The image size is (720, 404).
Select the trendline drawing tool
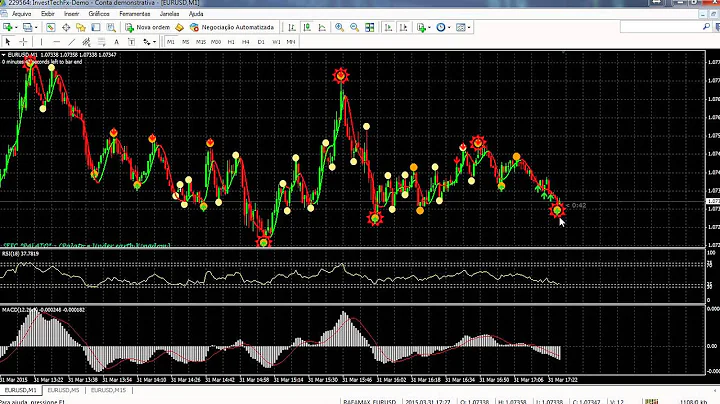(x=71, y=42)
